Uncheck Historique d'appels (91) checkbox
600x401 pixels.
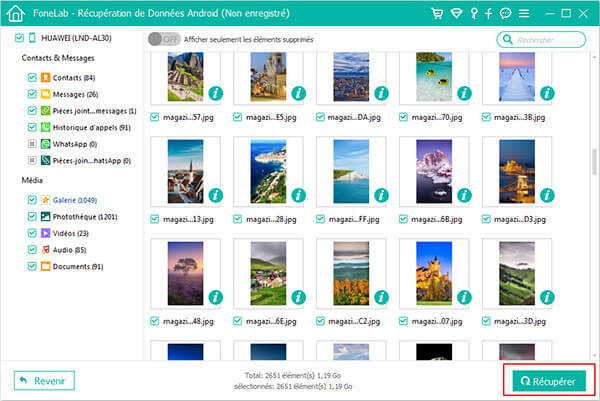pyautogui.click(x=32, y=127)
